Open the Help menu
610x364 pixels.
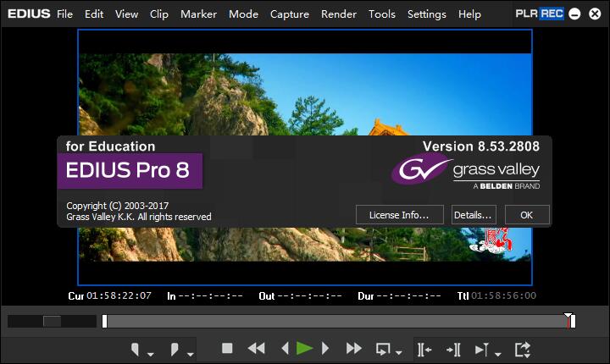coord(469,14)
